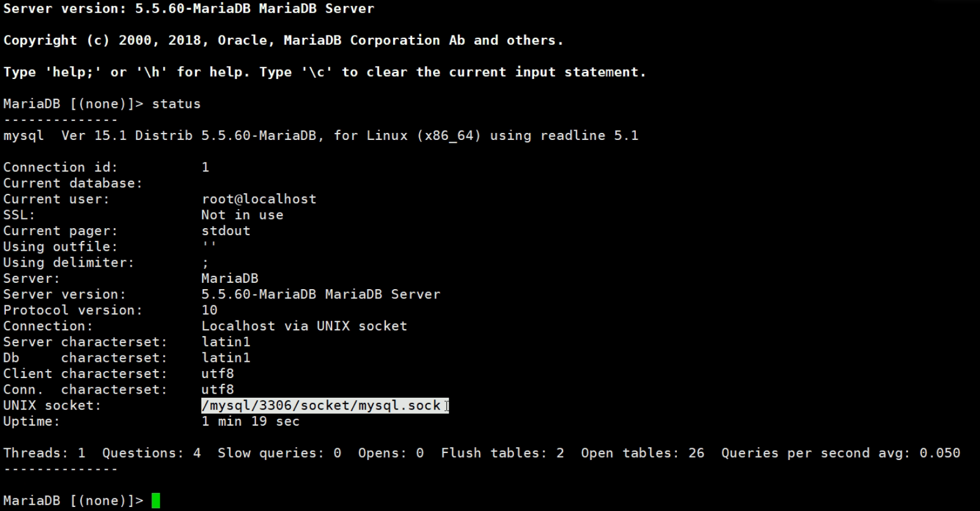Click 'Localhost via UNIX socket' text

tap(304, 326)
